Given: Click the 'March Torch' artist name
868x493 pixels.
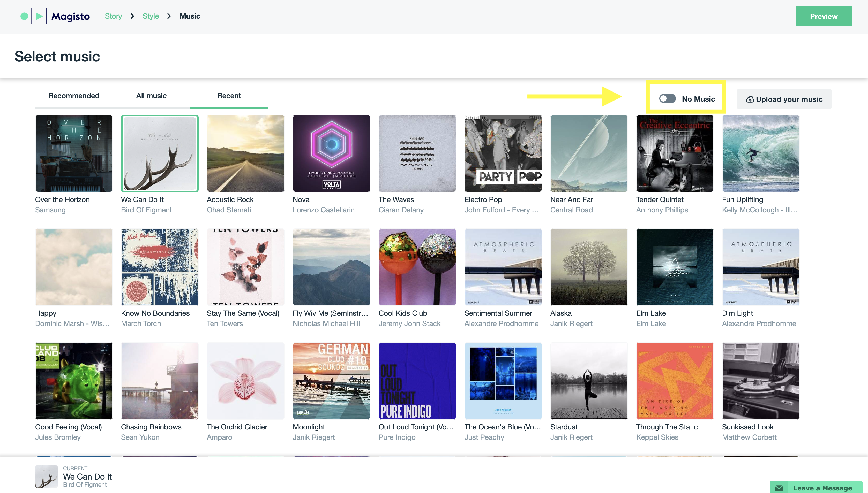Looking at the screenshot, I should [141, 324].
